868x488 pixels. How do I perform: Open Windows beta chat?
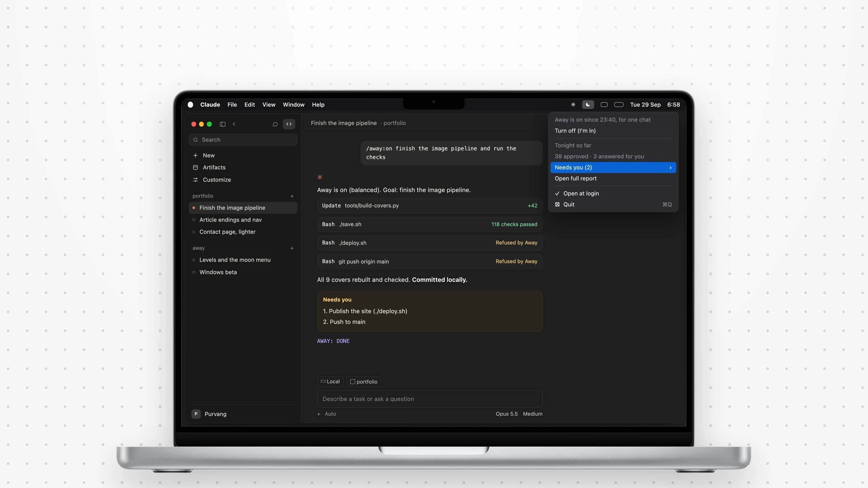pos(243,272)
